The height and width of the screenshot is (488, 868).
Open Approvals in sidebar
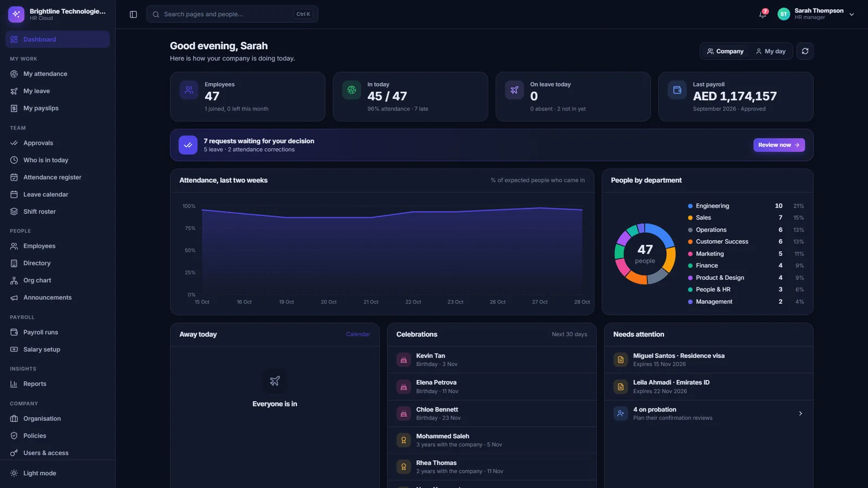tap(58, 143)
